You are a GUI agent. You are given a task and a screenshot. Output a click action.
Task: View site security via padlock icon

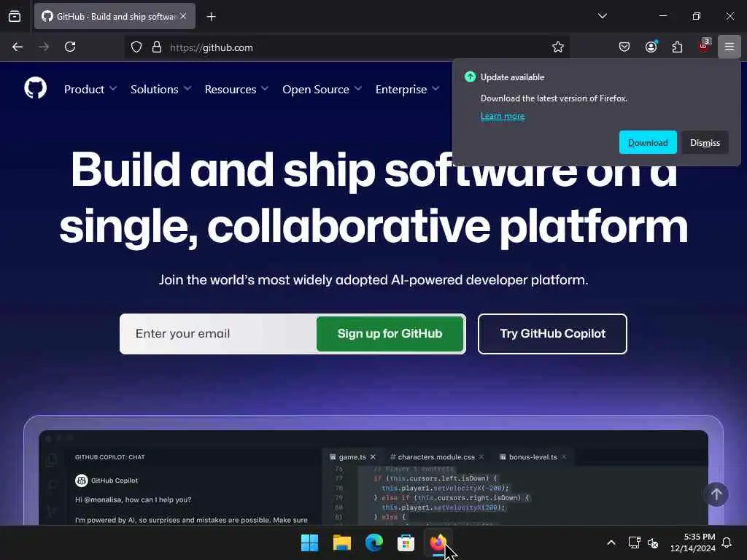[156, 47]
